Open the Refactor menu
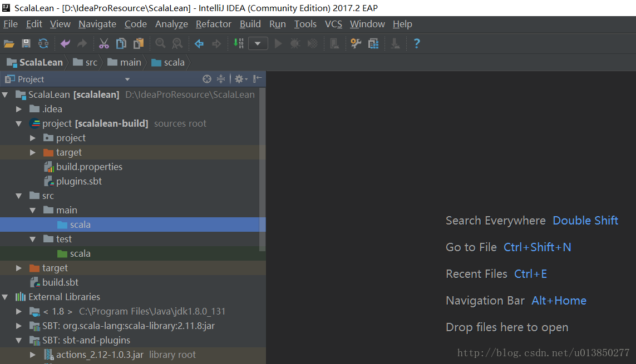Viewport: 636px width, 364px height. (x=213, y=24)
